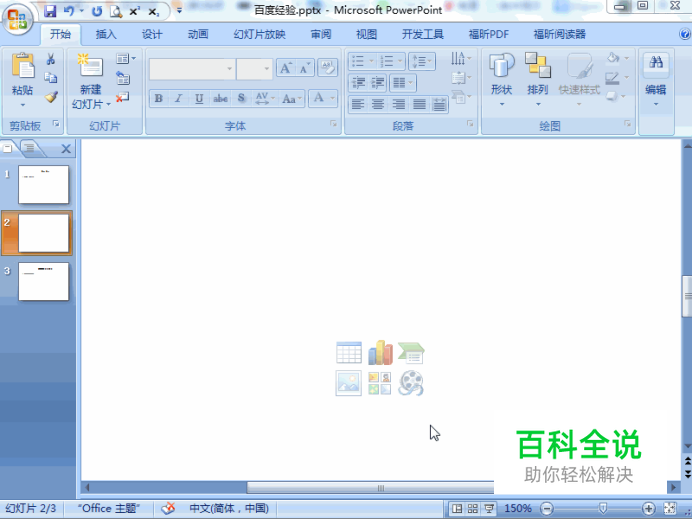Justify the text alignment
Image resolution: width=692 pixels, height=519 pixels.
[419, 105]
